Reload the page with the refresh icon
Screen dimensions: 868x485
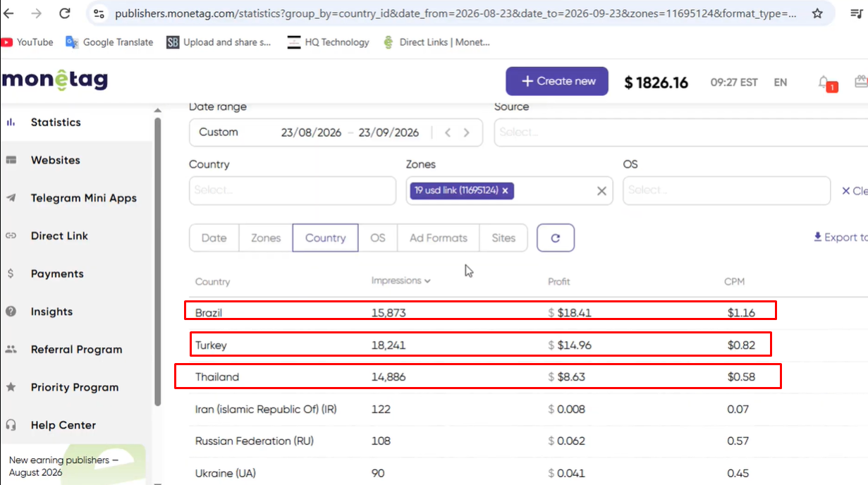(65, 13)
